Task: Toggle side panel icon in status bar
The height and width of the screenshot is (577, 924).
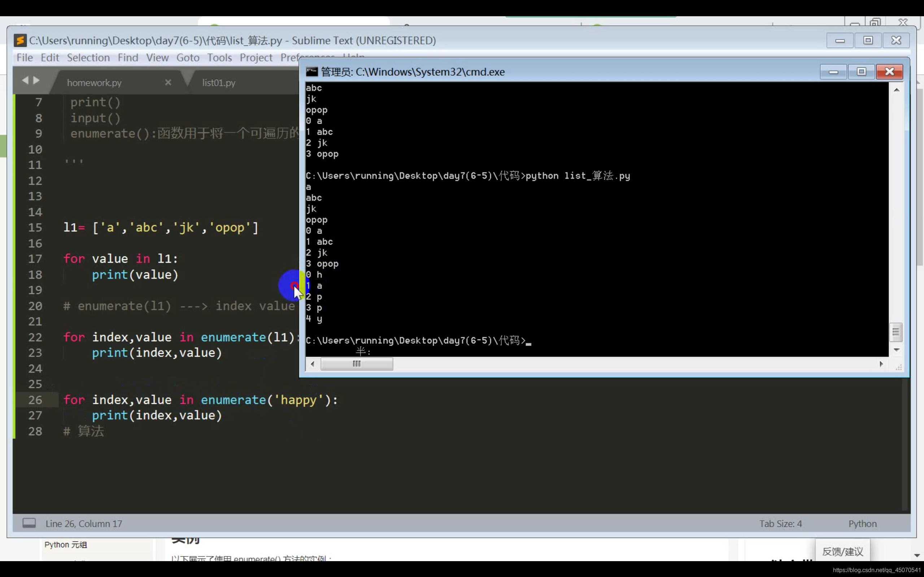Action: click(x=29, y=523)
